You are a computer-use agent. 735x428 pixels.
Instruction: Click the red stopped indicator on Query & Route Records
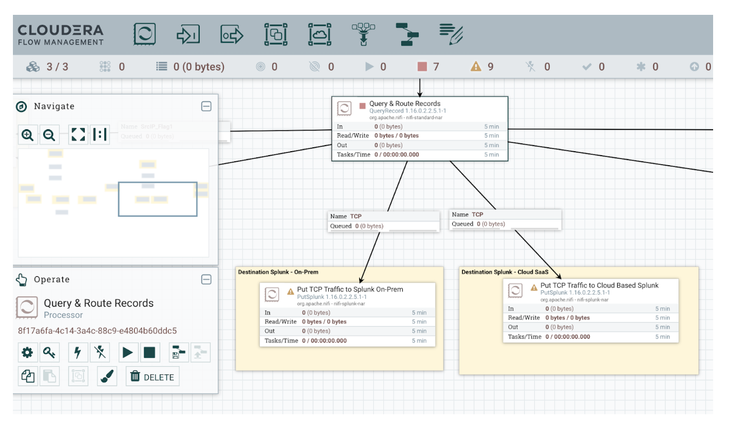pos(362,106)
